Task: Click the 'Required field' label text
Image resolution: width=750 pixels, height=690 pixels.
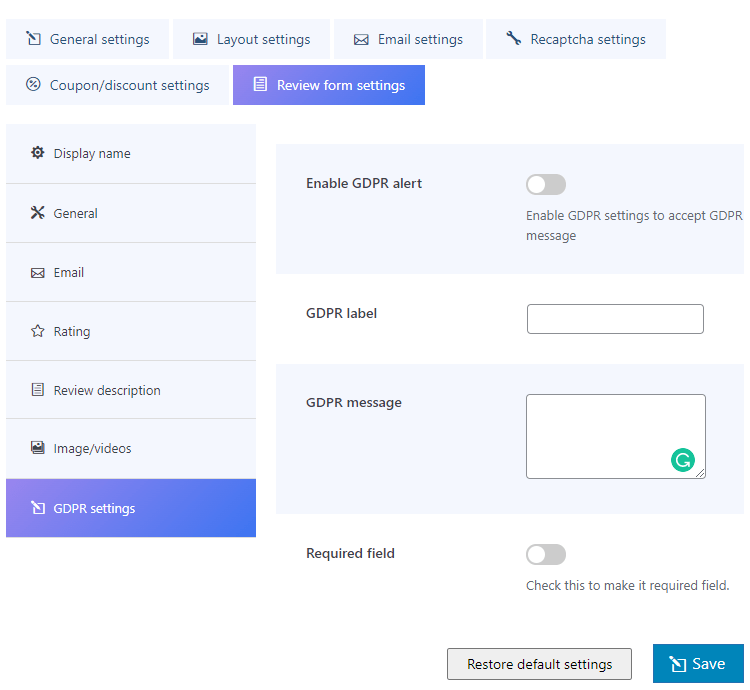Action: click(350, 553)
